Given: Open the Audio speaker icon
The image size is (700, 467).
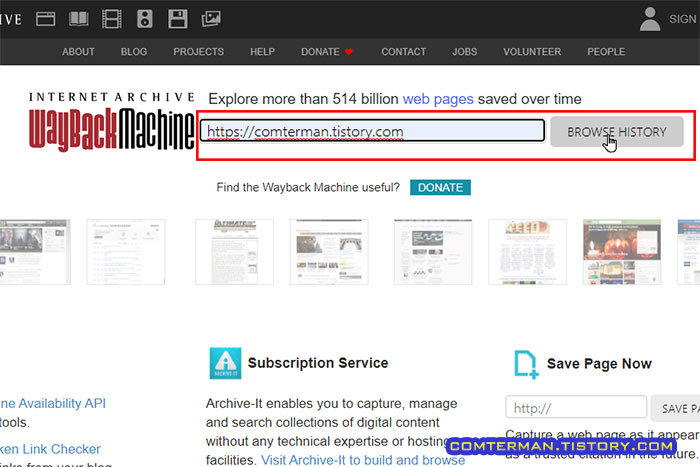Looking at the screenshot, I should tap(145, 19).
